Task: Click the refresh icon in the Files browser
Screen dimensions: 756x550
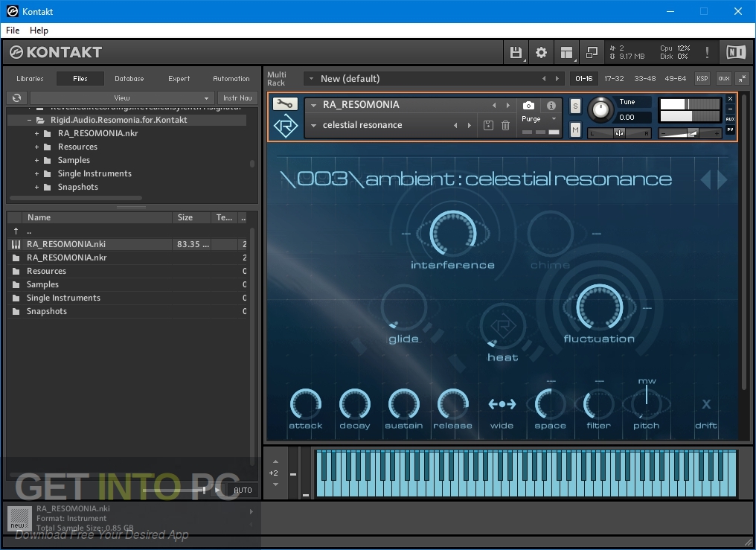Action: click(x=17, y=97)
